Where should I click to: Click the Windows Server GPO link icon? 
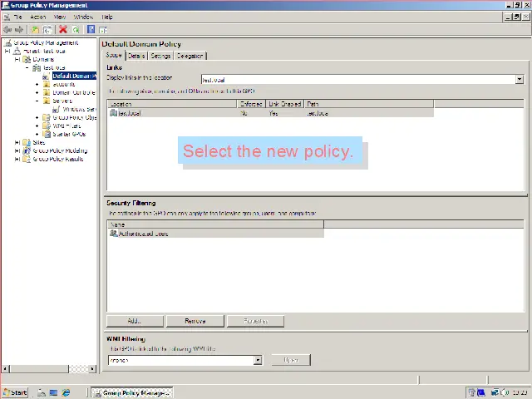(x=56, y=109)
